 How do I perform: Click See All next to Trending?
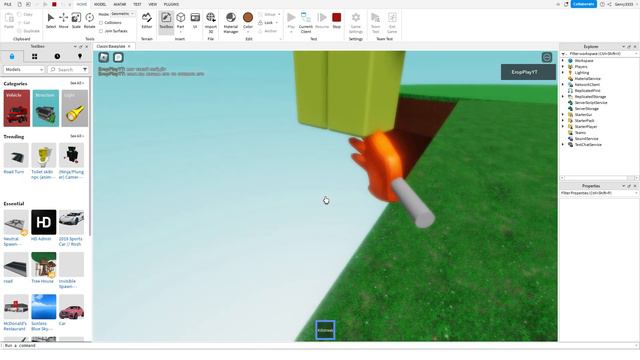pyautogui.click(x=77, y=136)
